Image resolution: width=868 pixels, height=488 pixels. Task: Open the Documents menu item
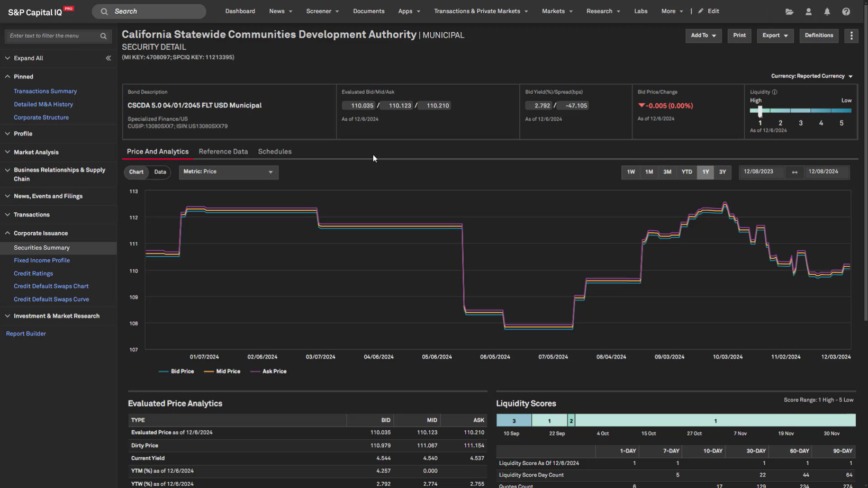pos(369,11)
